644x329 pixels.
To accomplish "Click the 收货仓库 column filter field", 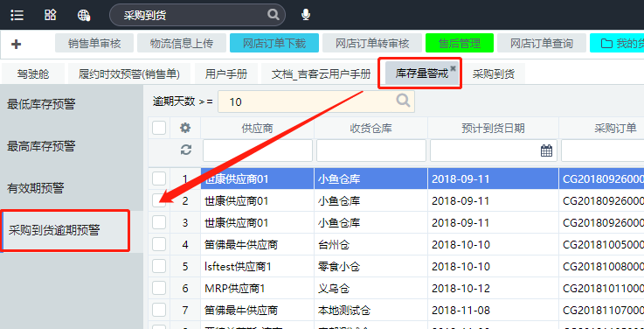I will (370, 150).
